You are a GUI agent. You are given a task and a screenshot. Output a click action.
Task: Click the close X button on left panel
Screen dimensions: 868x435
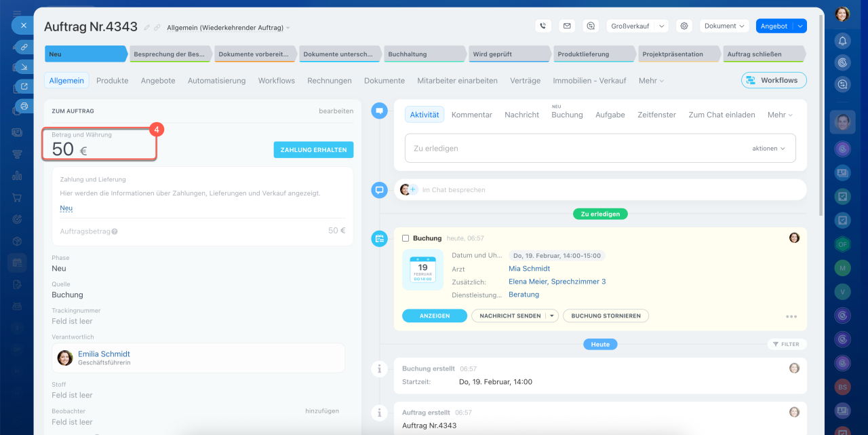(23, 25)
